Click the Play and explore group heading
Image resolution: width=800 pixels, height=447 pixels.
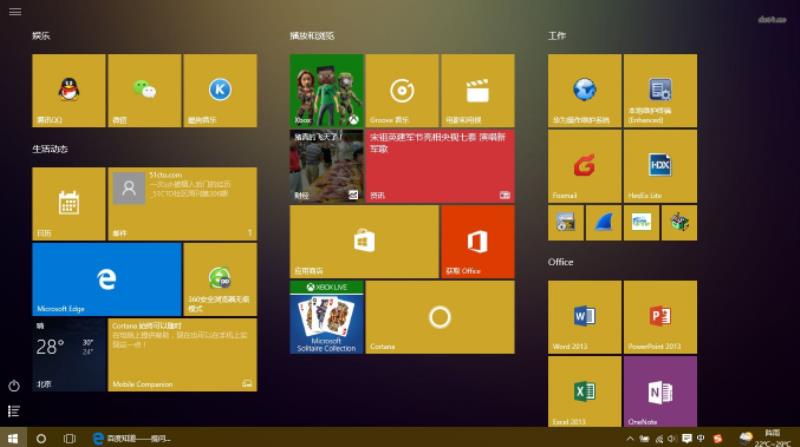[x=312, y=36]
